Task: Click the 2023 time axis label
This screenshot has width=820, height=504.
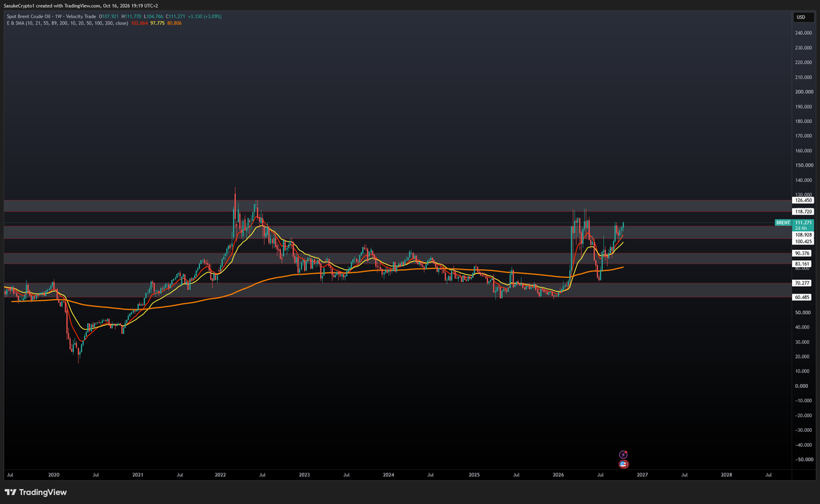Action: click(304, 474)
